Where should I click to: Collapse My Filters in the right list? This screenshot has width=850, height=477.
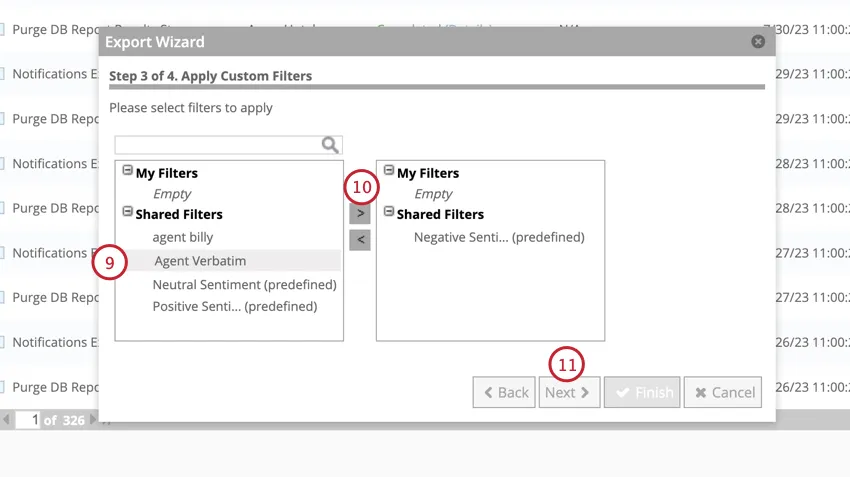coord(389,171)
